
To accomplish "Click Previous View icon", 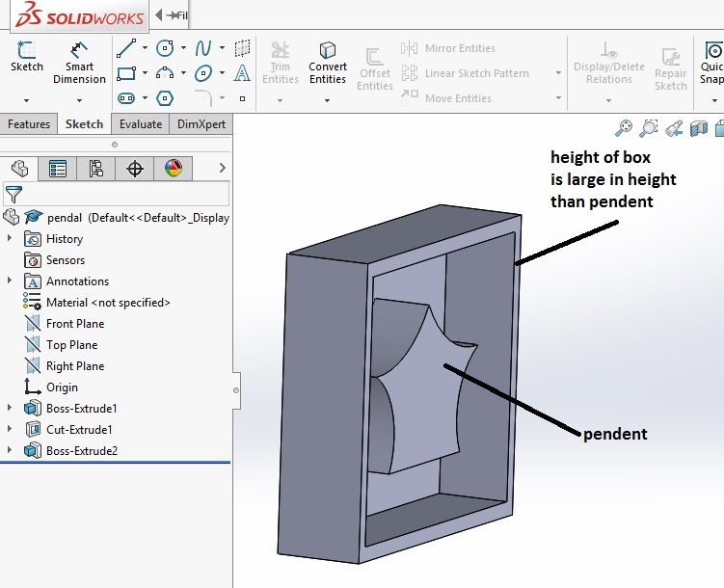I will pyautogui.click(x=674, y=128).
